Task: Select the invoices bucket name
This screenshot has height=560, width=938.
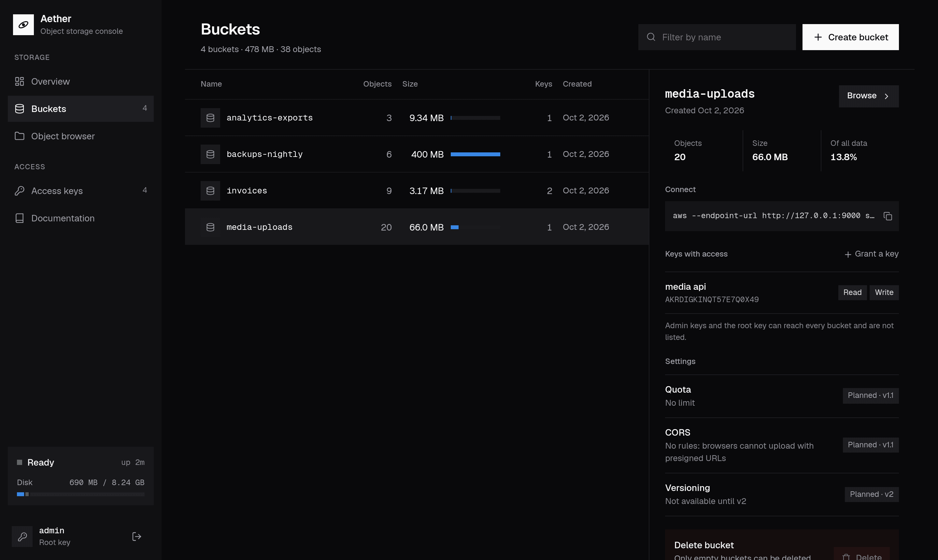Action: coord(247,190)
